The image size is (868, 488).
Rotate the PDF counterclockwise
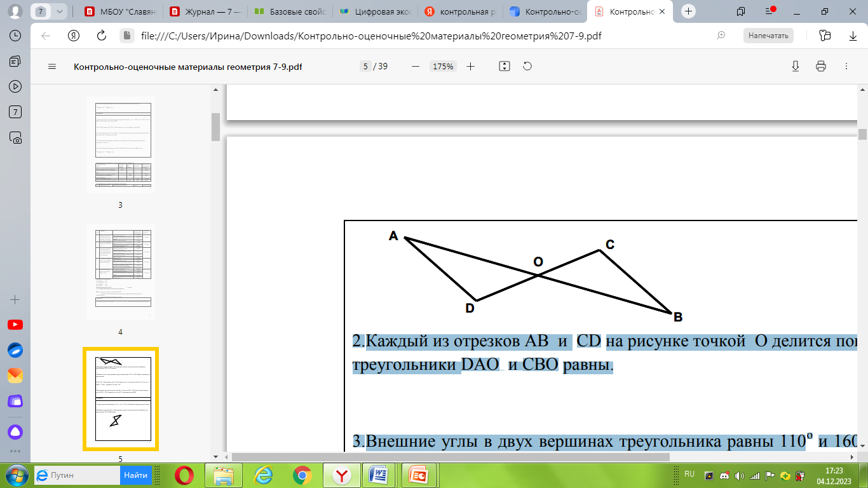527,66
